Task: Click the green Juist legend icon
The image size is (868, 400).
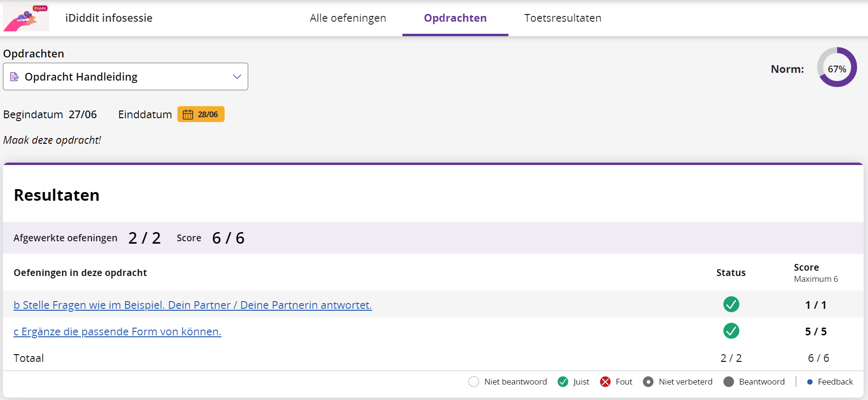Action: coord(562,382)
